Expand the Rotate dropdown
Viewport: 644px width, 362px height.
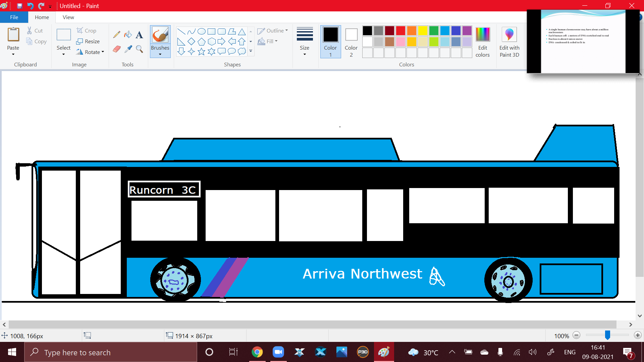point(103,52)
